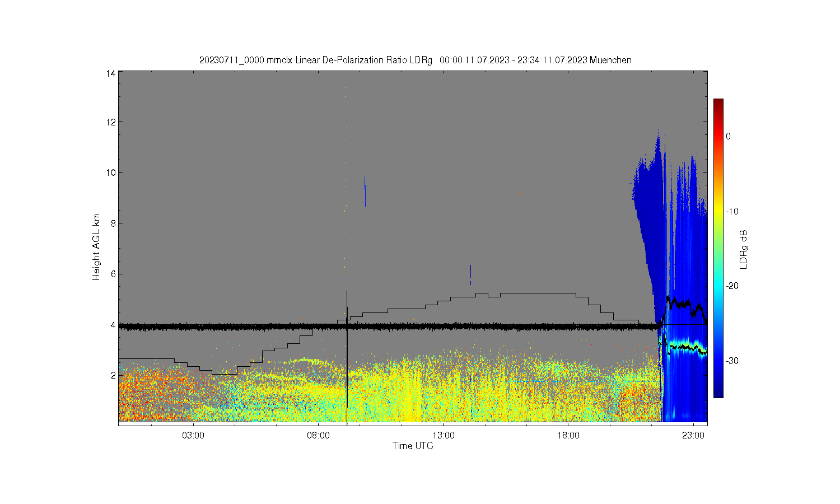The width and height of the screenshot is (840, 504).
Task: Click the 03:00 time tick label
Action: [x=194, y=436]
